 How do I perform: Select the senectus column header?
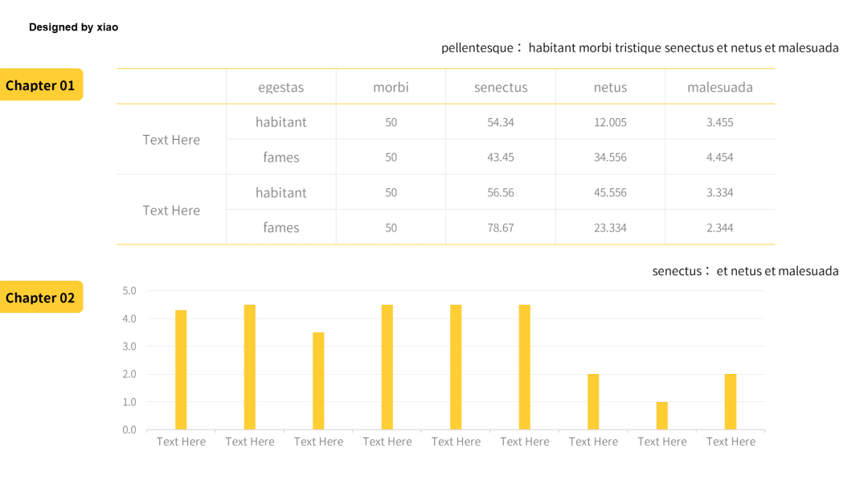tap(501, 87)
